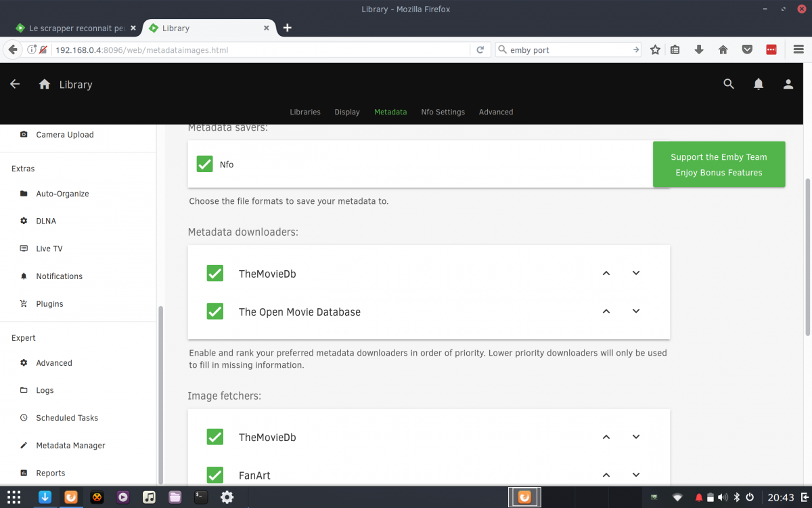Open the user profile icon
This screenshot has height=508, width=812.
[788, 84]
